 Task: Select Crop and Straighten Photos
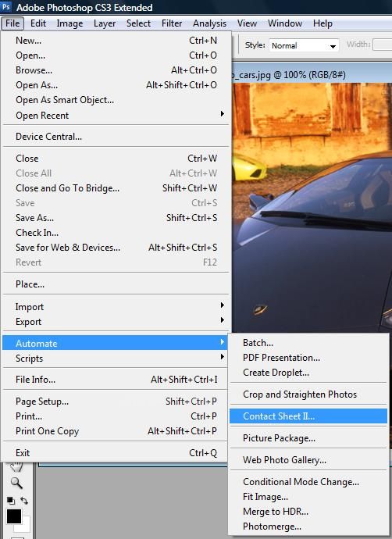coord(308,394)
